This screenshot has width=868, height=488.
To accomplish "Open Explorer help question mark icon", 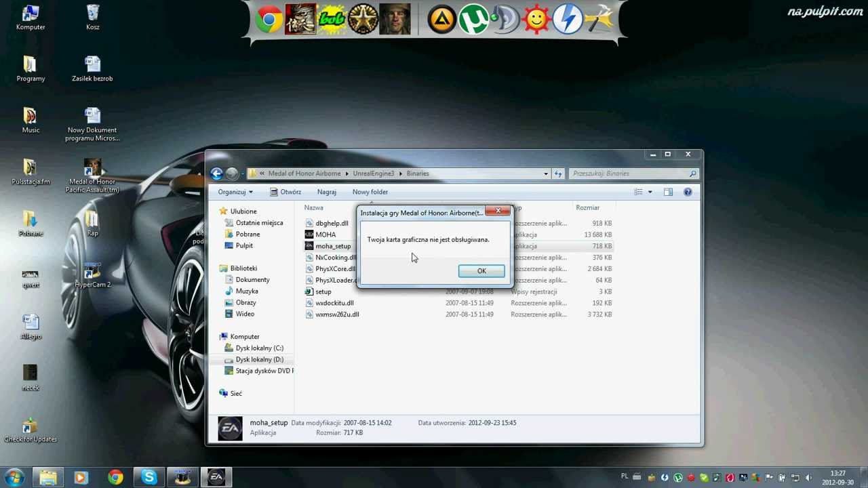I will click(688, 192).
